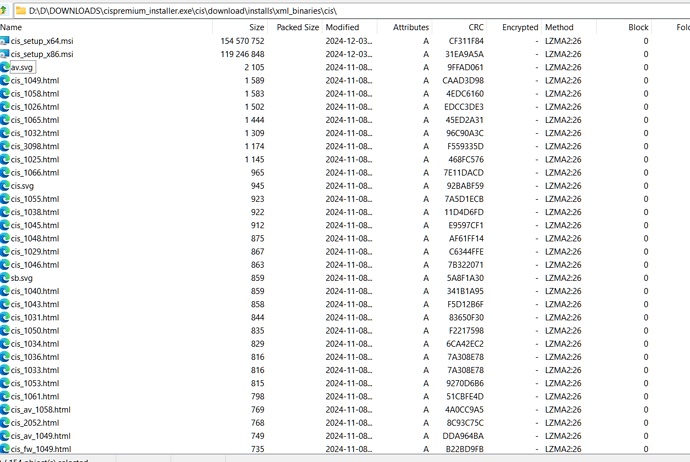Click the MSI icon of cis_setup_x64.msi
690x462 pixels.
tap(5, 41)
